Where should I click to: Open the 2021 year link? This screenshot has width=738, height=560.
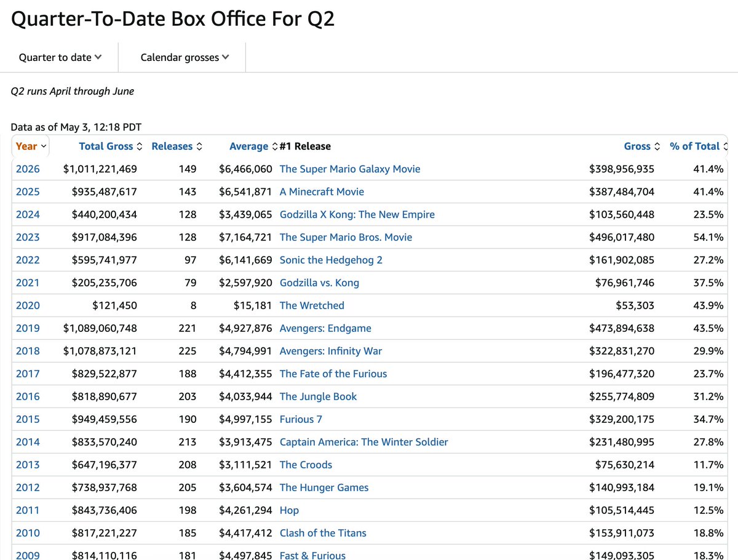click(x=28, y=283)
